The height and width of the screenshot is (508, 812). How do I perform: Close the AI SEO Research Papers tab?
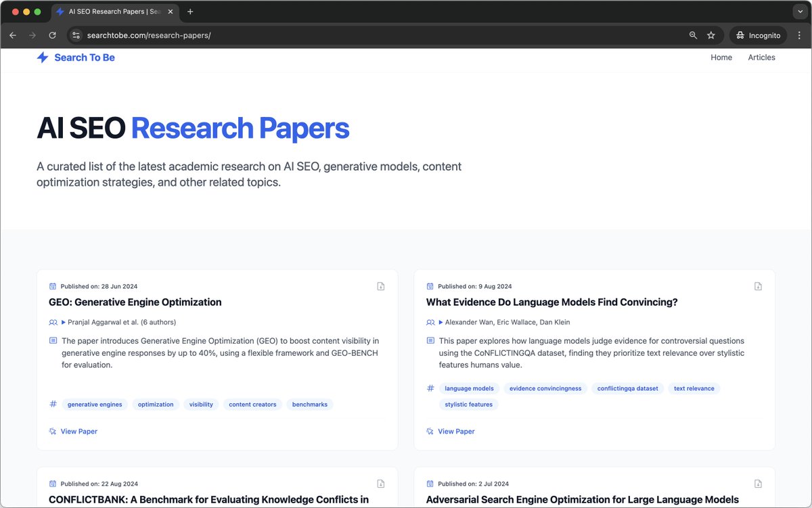(170, 12)
